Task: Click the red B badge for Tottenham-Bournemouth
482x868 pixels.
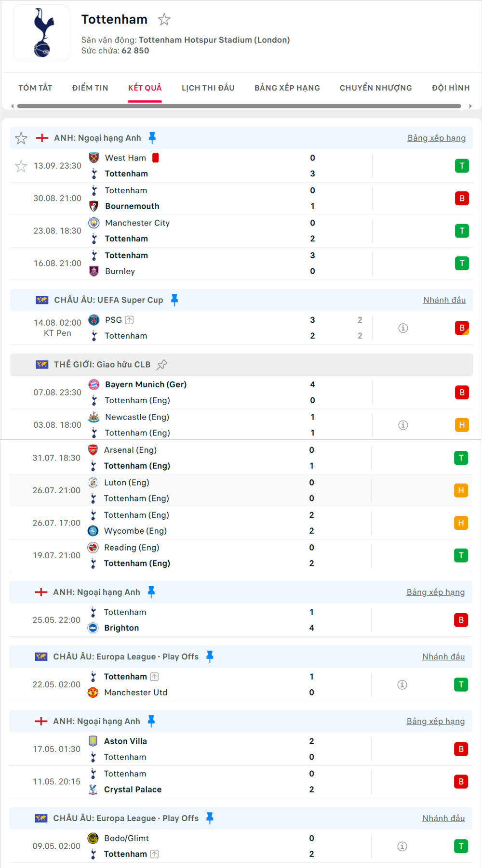Action: (x=462, y=198)
